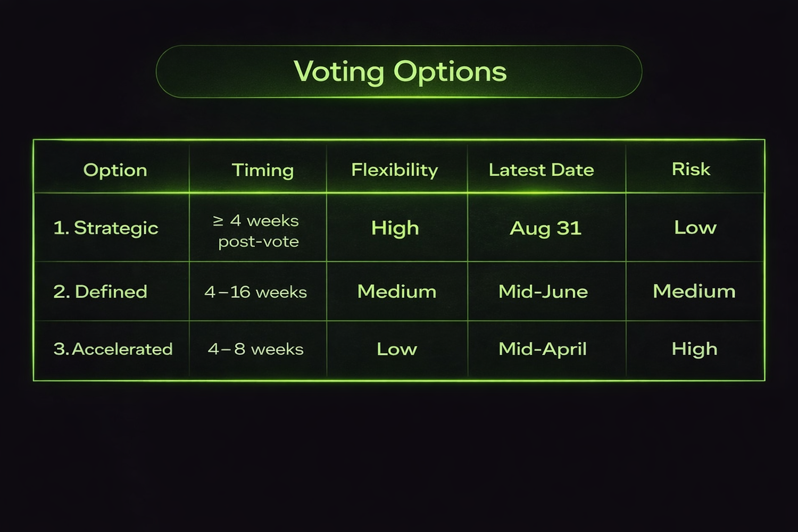798x532 pixels.
Task: Choose the 3. Accelerated option cell
Action: [113, 349]
